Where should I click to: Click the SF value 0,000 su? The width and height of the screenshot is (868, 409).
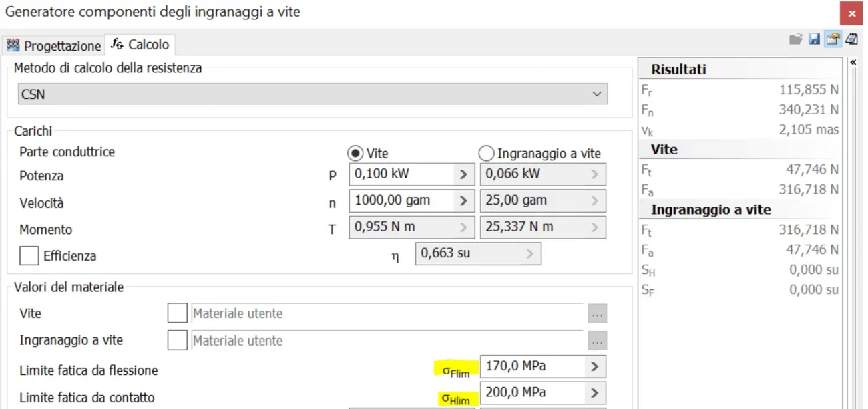point(814,290)
